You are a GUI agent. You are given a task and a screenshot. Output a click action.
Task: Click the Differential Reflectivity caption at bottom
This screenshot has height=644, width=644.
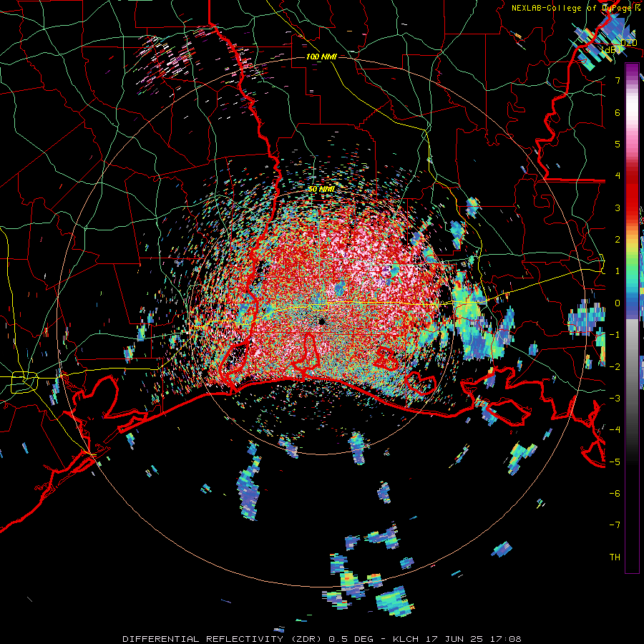pos(321,639)
